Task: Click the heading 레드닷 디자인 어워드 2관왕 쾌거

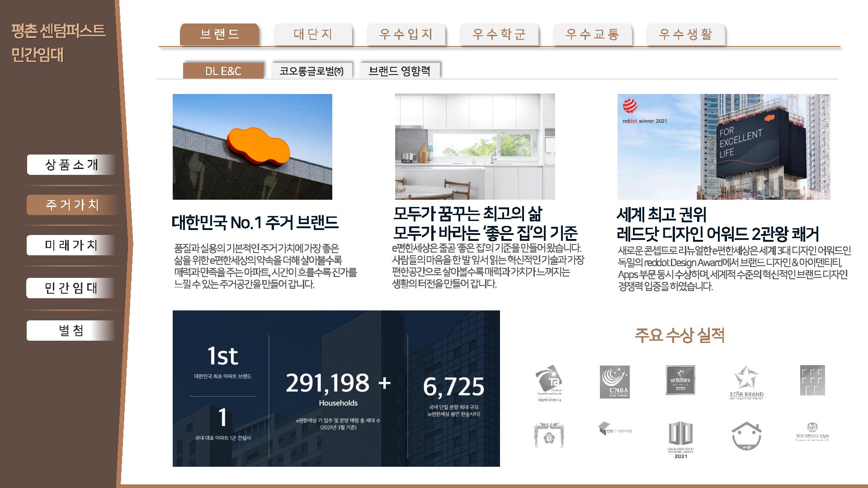Action: click(718, 234)
